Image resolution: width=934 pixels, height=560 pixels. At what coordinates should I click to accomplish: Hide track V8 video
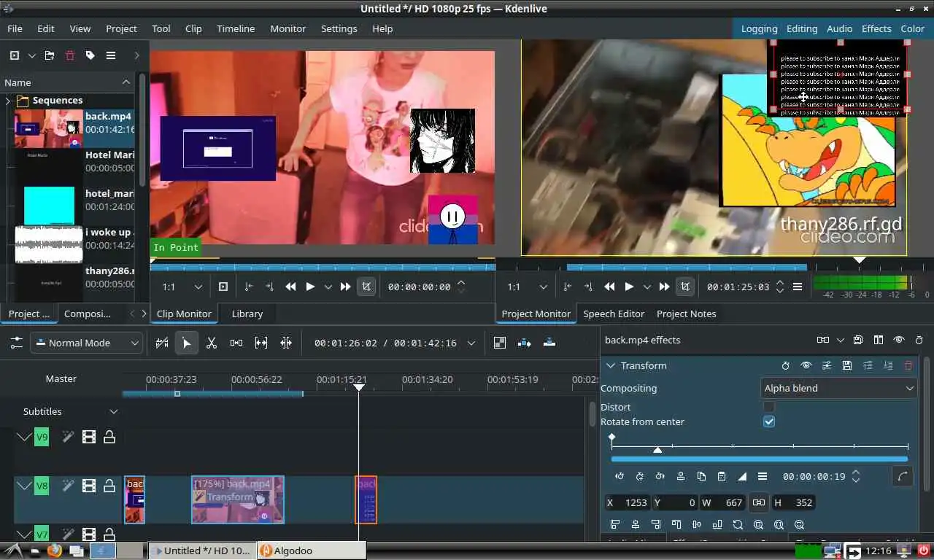click(x=89, y=486)
